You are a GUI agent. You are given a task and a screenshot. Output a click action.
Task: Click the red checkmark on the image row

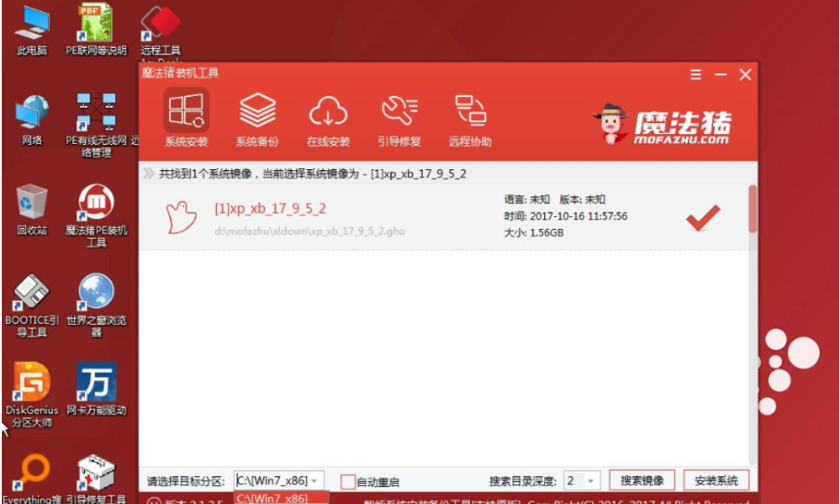click(703, 218)
